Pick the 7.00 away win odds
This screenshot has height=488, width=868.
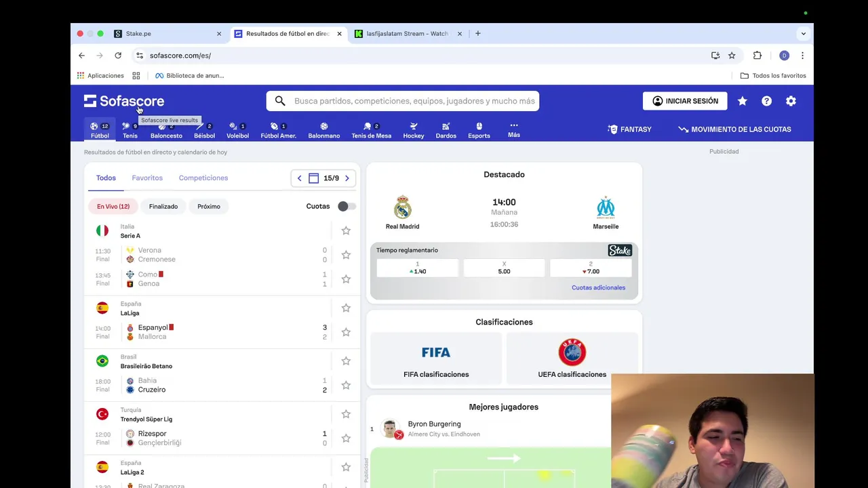point(591,268)
